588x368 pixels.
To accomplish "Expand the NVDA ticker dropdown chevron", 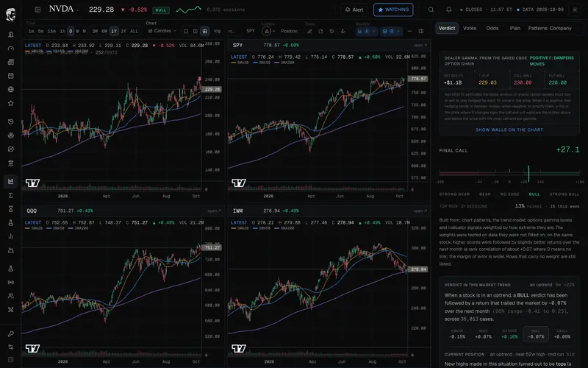I will click(x=78, y=10).
